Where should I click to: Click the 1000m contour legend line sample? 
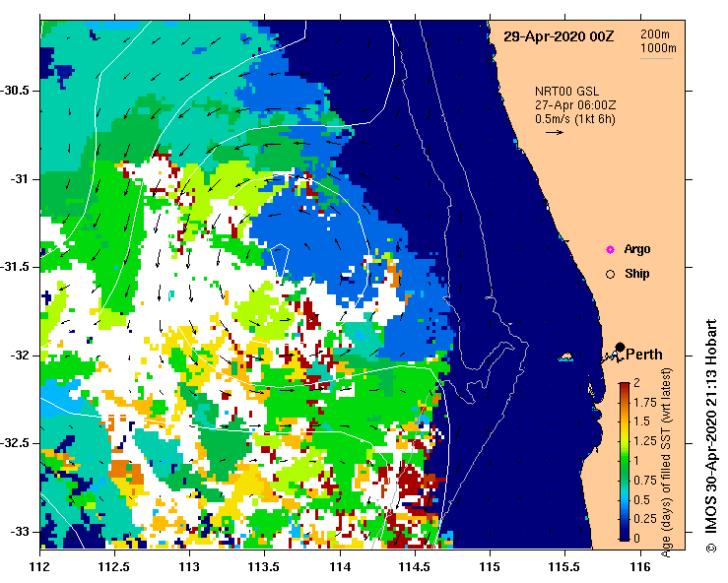[x=656, y=58]
